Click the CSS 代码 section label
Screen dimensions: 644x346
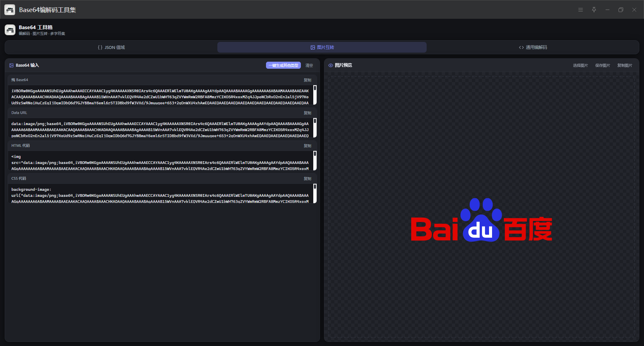(x=19, y=179)
